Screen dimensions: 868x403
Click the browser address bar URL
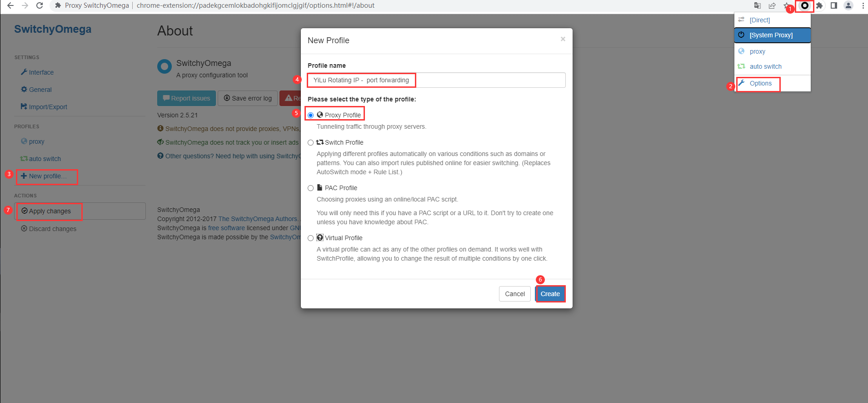click(x=255, y=5)
